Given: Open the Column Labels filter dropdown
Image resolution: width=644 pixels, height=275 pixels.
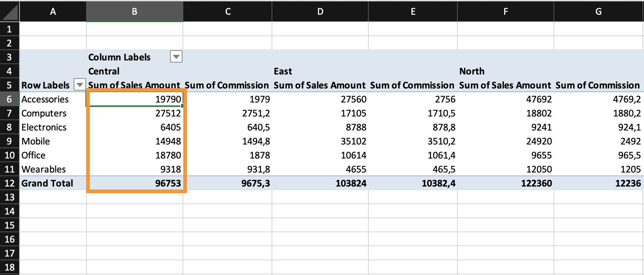Looking at the screenshot, I should coord(176,57).
